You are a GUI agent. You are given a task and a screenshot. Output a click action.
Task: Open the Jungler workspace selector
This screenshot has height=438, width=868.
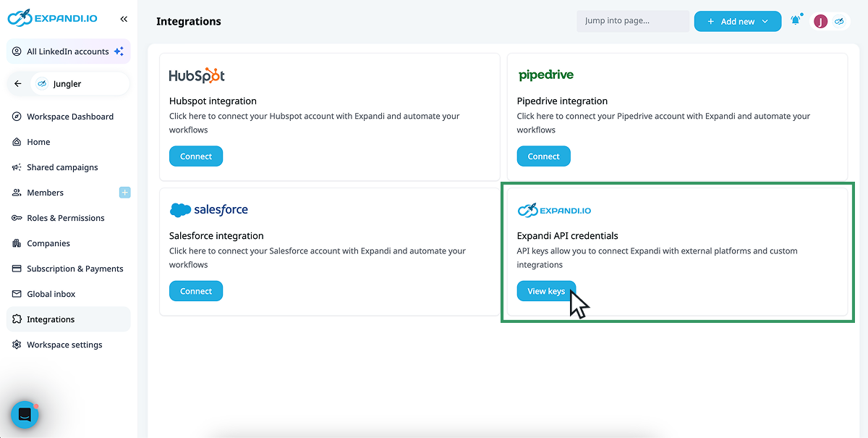80,84
